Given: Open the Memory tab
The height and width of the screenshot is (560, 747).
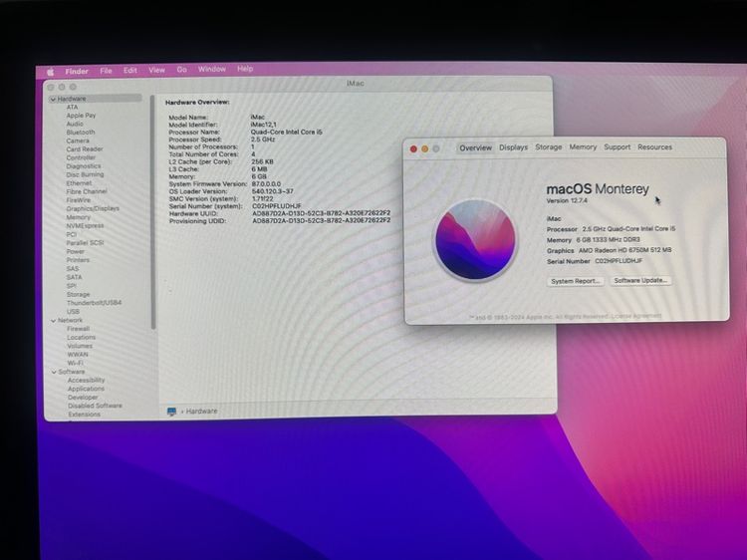Looking at the screenshot, I should coord(583,147).
